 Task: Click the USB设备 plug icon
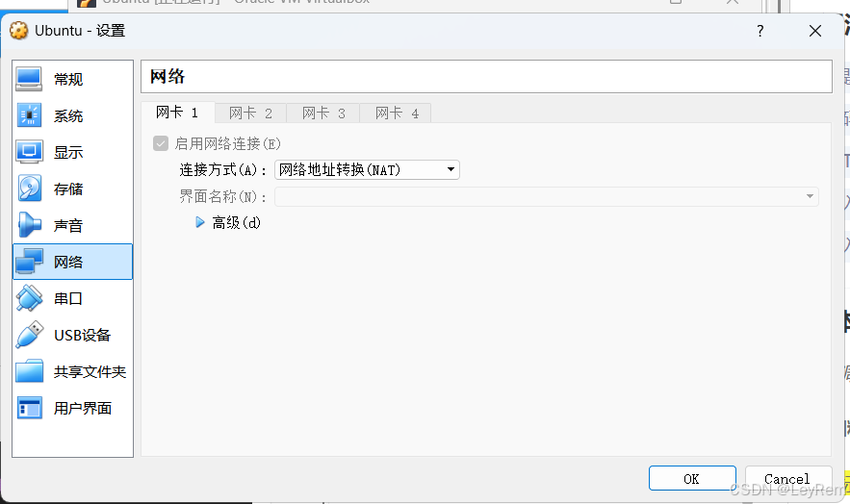coord(29,335)
